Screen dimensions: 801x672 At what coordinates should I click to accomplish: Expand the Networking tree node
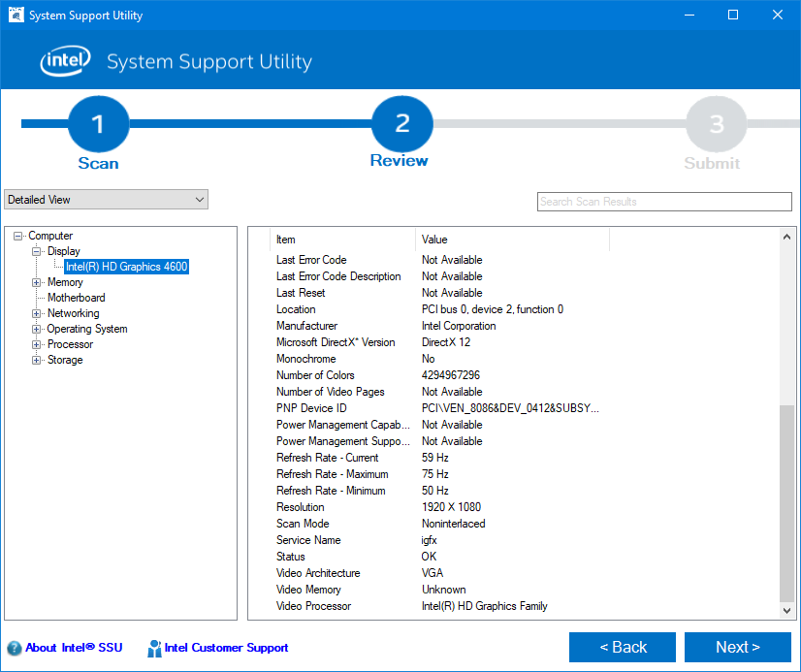tap(36, 313)
